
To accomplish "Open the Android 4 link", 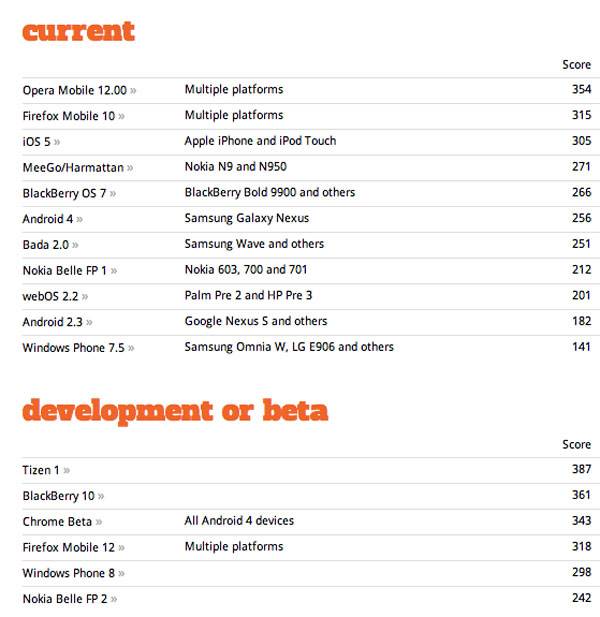I will point(52,219).
